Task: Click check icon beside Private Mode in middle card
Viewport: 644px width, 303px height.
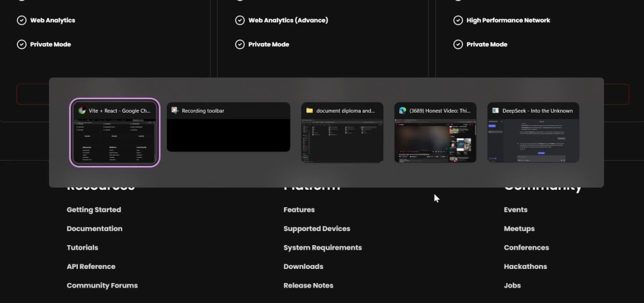Action: 240,44
